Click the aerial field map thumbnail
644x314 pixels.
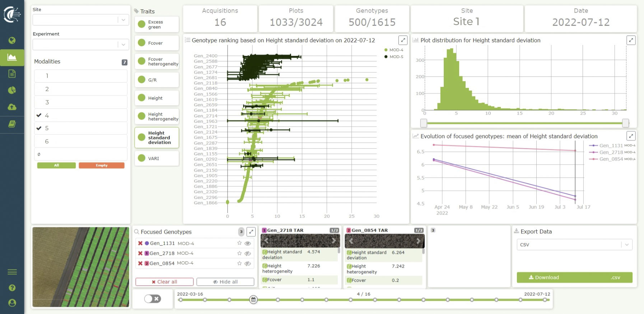click(x=81, y=267)
